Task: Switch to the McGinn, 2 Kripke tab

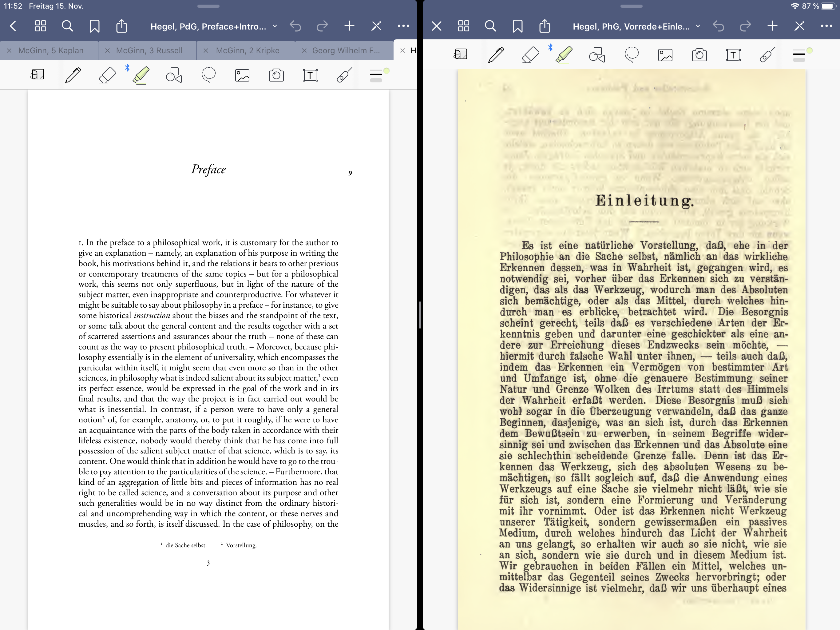Action: click(247, 50)
